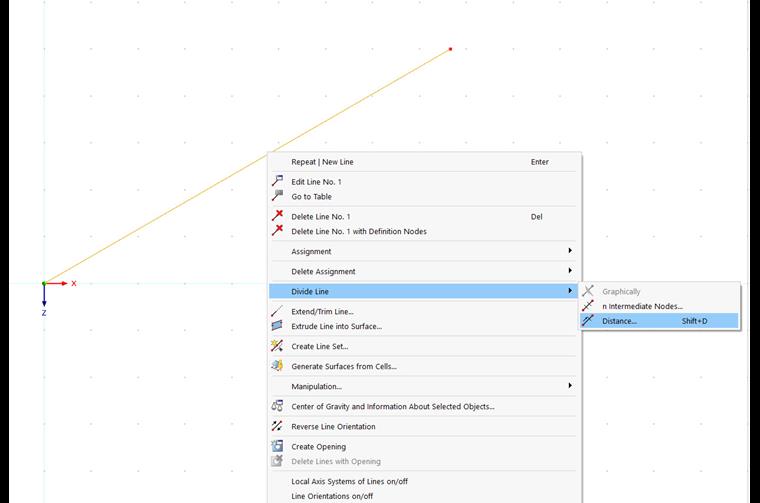This screenshot has width=760, height=503.
Task: Click the Create Opening icon
Action: coord(277,446)
